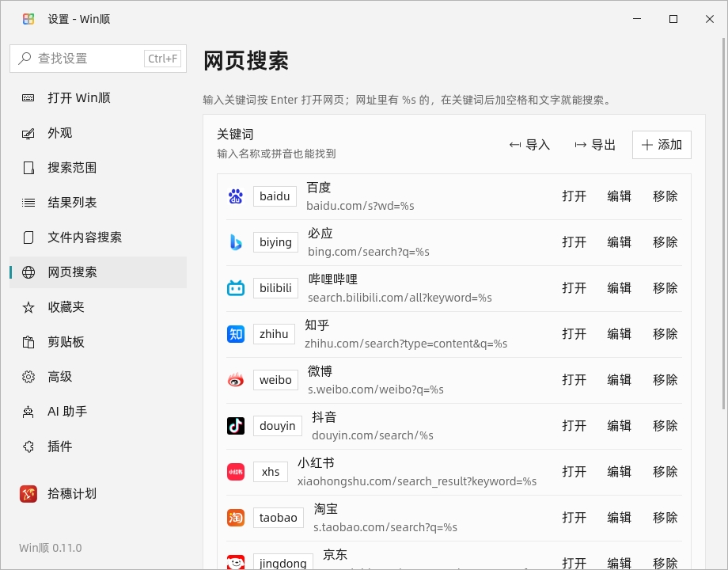Click the robot icon for AI 助手
728x570 pixels.
[28, 412]
